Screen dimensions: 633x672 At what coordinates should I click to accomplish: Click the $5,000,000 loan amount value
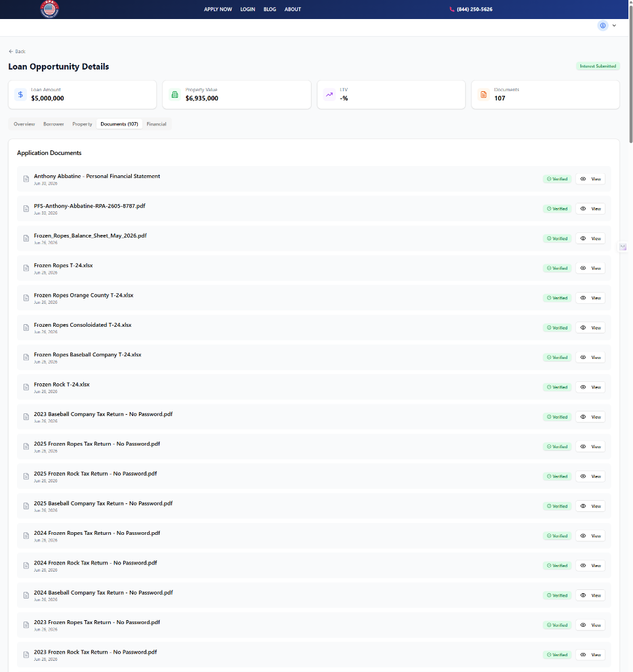pos(47,98)
